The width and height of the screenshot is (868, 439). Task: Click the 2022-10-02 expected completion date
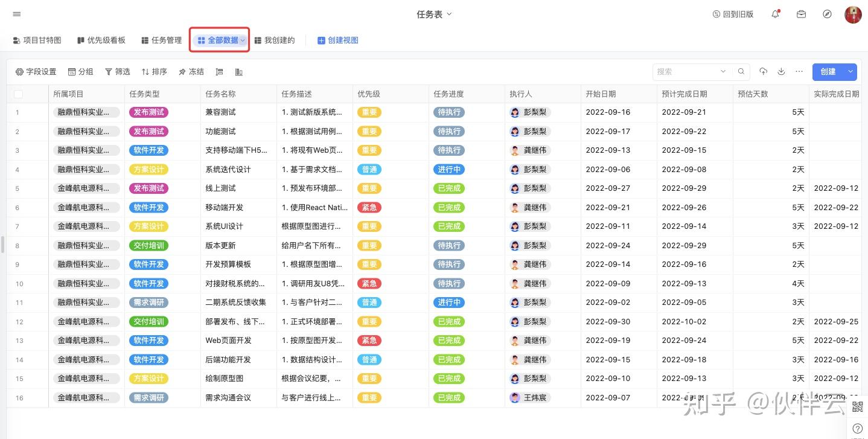pos(684,321)
